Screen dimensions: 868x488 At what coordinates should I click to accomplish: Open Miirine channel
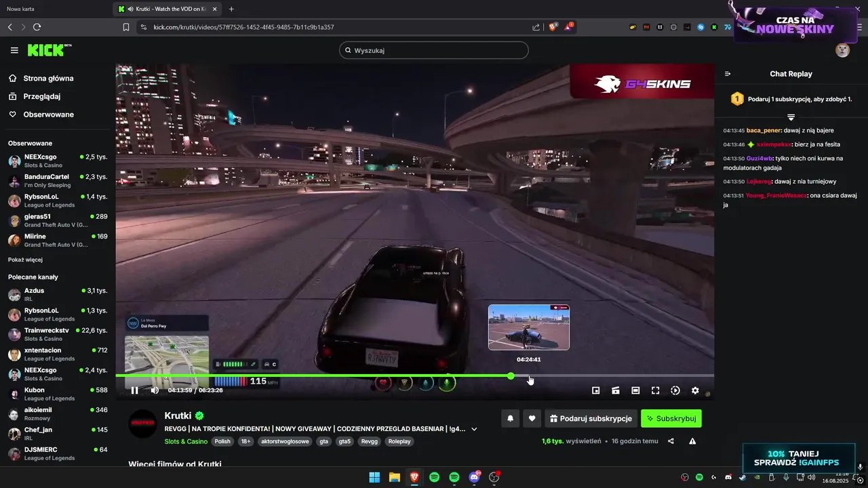(58, 240)
